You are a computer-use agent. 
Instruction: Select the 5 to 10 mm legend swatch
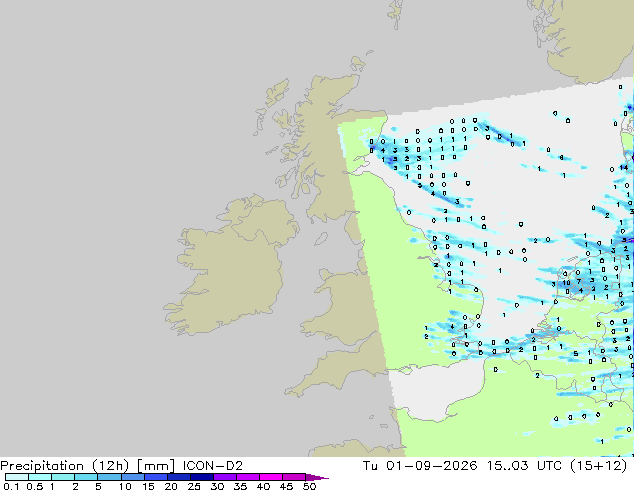pos(109,477)
